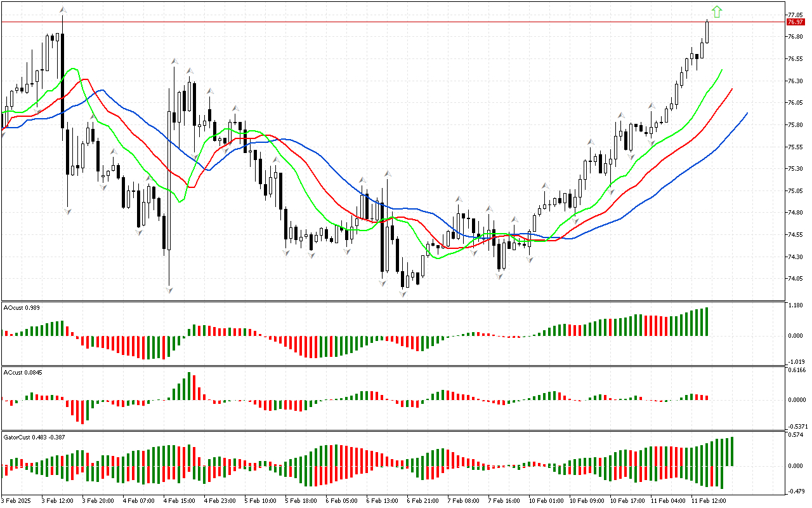812x508 pixels.
Task: Click the 11 Feb 12:00 time label
Action: pos(708,501)
